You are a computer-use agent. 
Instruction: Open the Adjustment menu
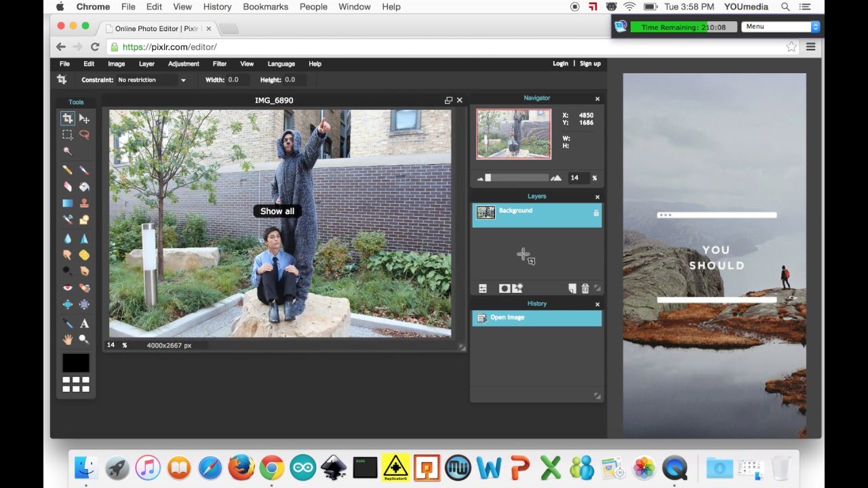[184, 64]
